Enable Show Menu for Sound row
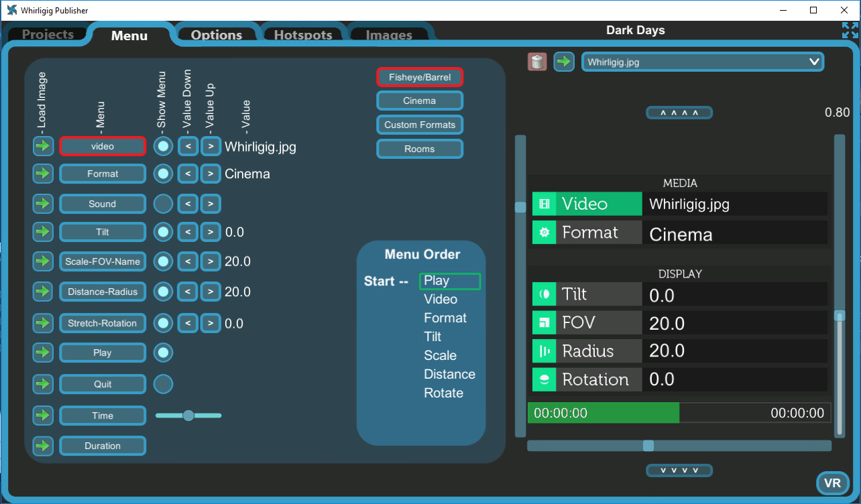 (x=164, y=204)
